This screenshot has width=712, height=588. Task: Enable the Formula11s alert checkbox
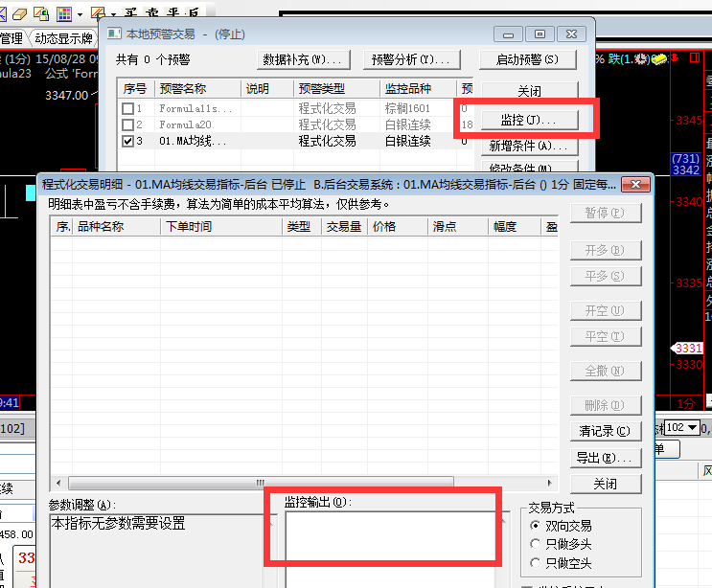pos(127,109)
